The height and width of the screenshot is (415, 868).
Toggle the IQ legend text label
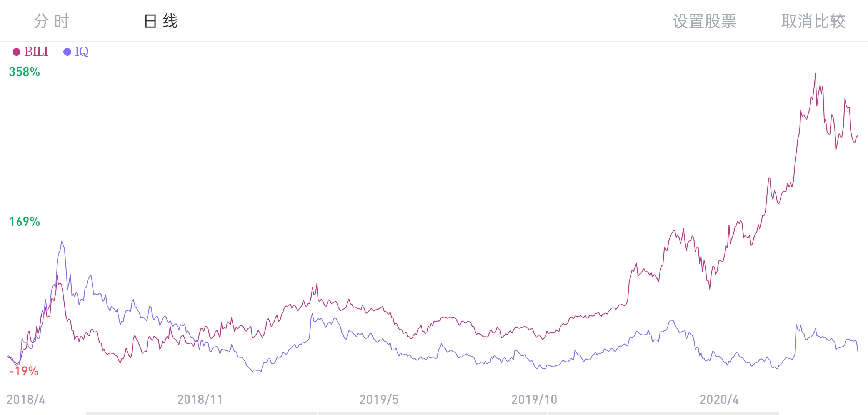click(x=82, y=52)
